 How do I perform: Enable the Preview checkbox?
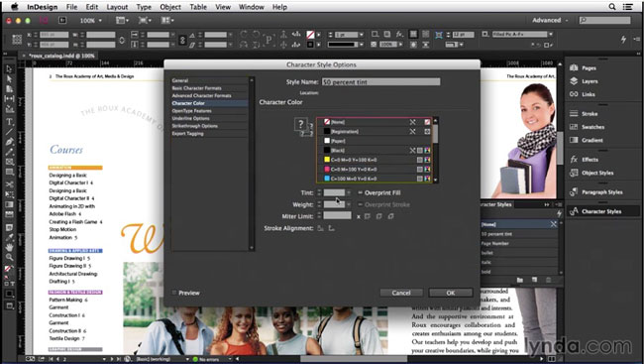pos(174,293)
